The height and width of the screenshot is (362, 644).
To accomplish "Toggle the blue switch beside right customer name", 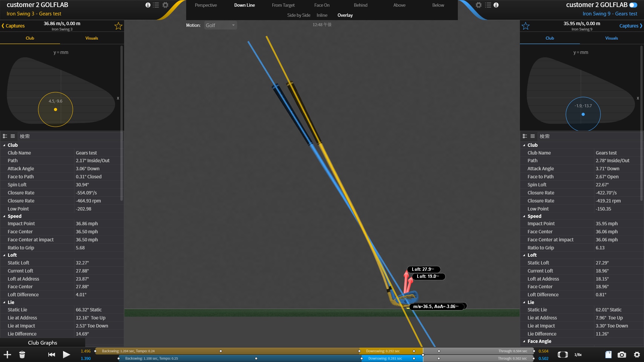I will coord(633,5).
